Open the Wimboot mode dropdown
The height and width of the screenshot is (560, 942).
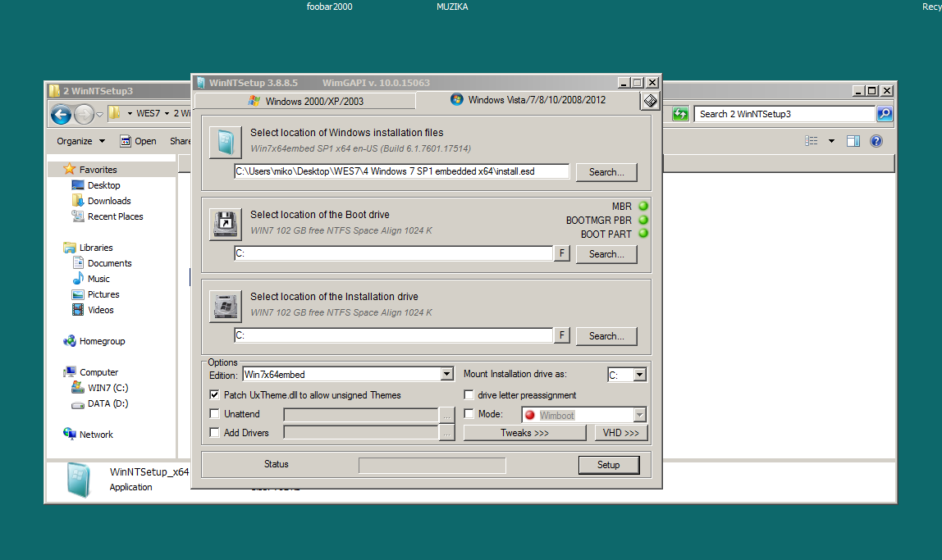point(640,415)
